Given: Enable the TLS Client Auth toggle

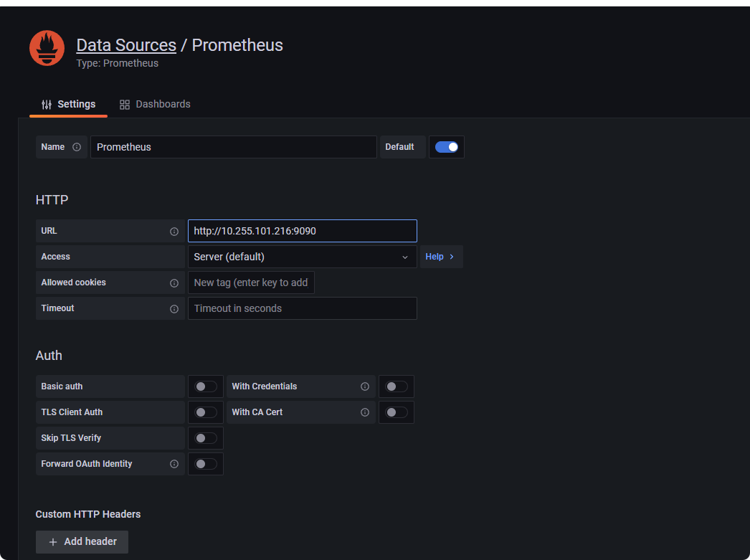Looking at the screenshot, I should [206, 412].
